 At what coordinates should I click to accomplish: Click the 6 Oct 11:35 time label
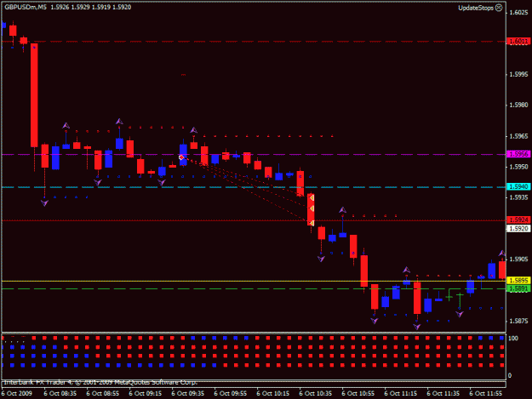(x=443, y=393)
